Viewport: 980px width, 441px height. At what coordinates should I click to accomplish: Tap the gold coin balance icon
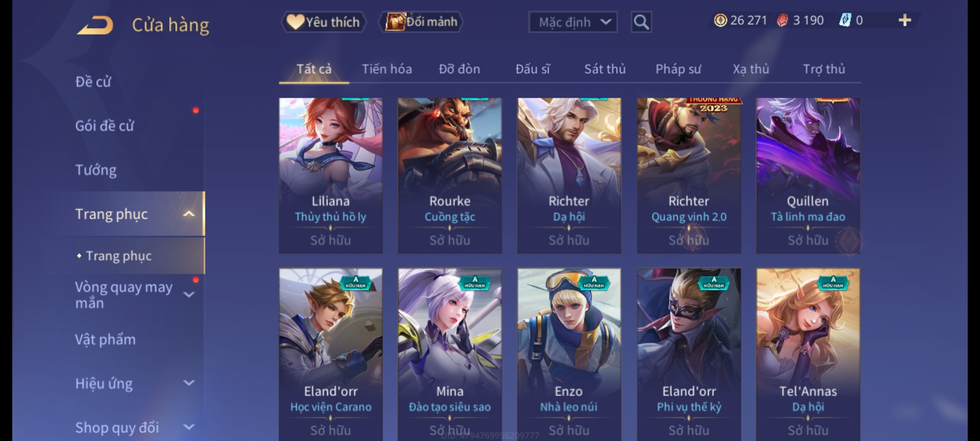[x=720, y=20]
